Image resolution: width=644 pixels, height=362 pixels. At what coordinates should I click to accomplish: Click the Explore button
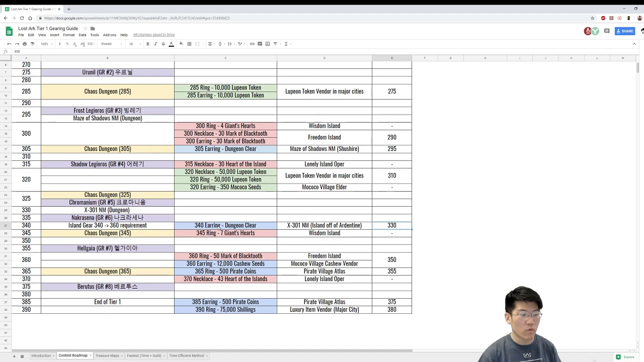pos(625,357)
